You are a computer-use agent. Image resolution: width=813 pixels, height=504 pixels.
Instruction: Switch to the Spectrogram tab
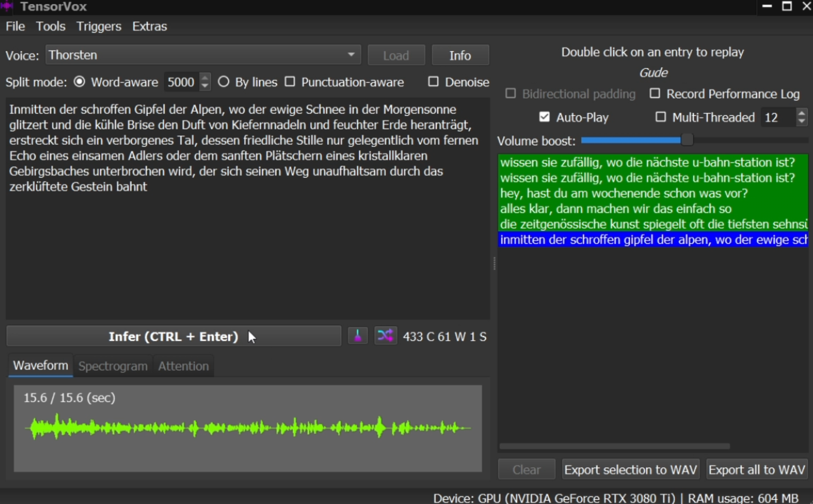[x=112, y=365]
